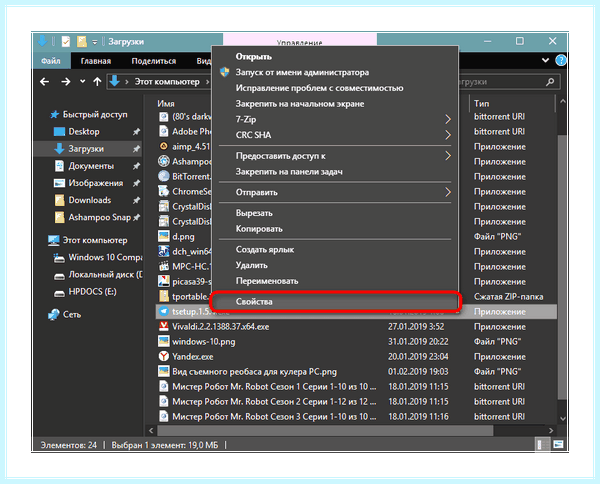Open Ashampoo Snap in navigation pane

coord(99,217)
